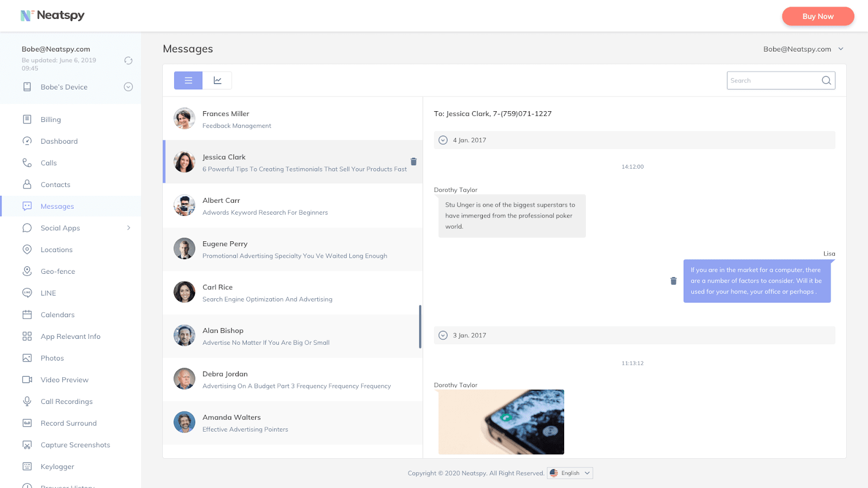Image resolution: width=868 pixels, height=488 pixels.
Task: Click the conversation list scrollbar
Action: pyautogui.click(x=420, y=326)
